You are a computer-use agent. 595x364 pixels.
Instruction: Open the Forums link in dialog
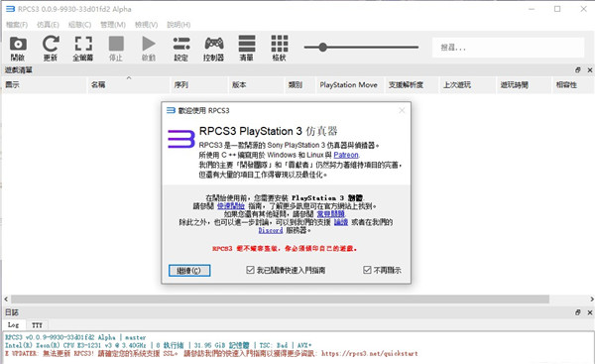(x=341, y=222)
